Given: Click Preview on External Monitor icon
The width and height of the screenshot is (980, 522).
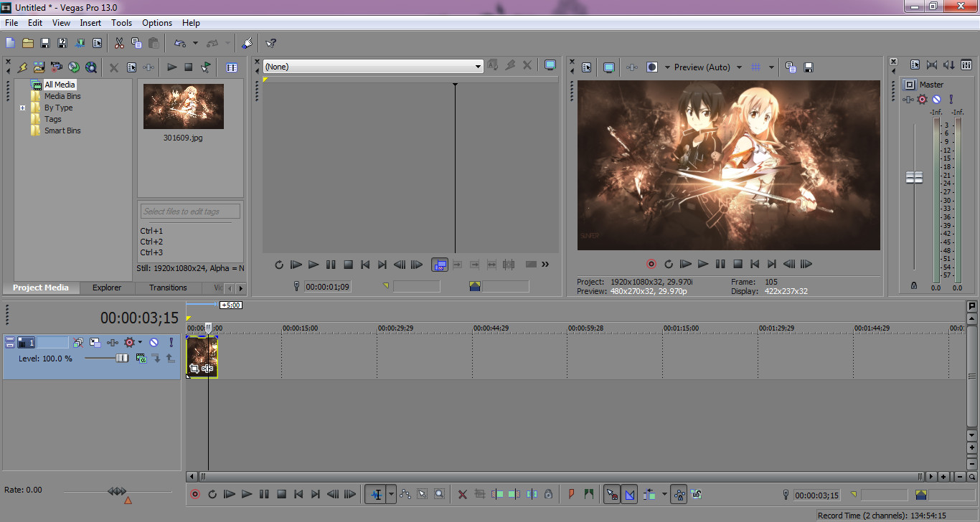Looking at the screenshot, I should click(x=608, y=67).
